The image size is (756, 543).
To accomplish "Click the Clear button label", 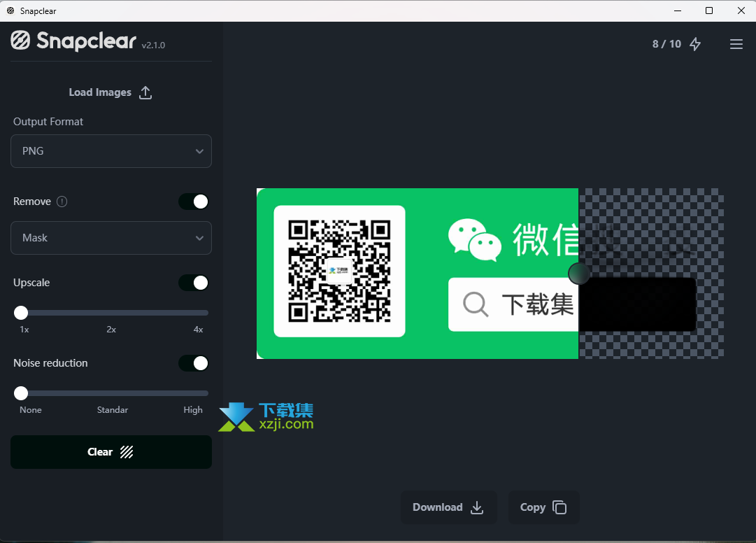I will point(100,452).
